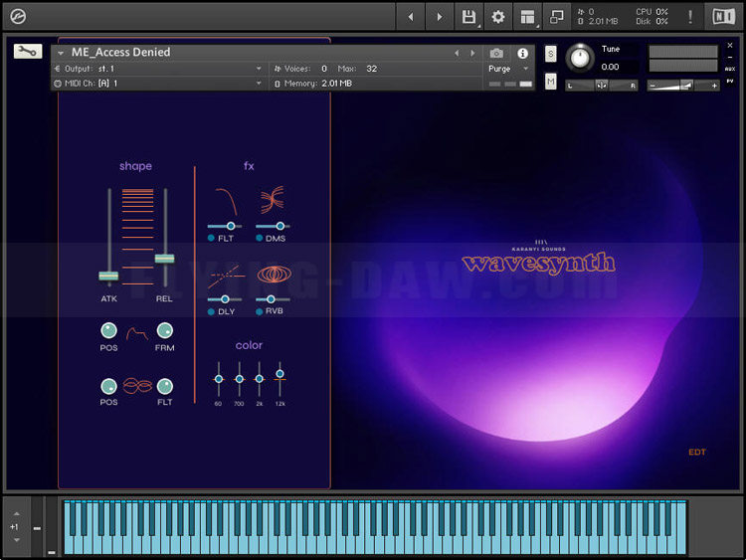Shift keyboard octave up arrow
The image size is (746, 560).
17,514
